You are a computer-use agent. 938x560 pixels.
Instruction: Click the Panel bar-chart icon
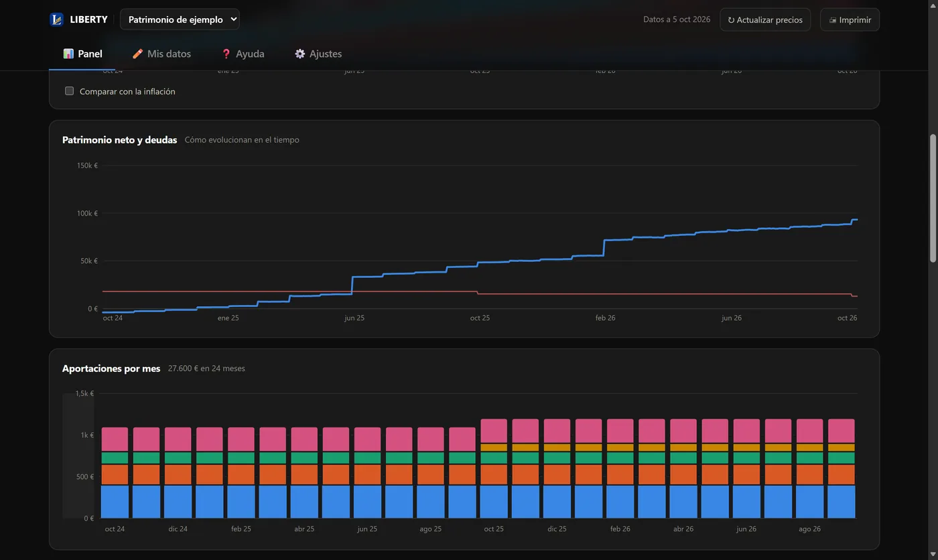[68, 54]
